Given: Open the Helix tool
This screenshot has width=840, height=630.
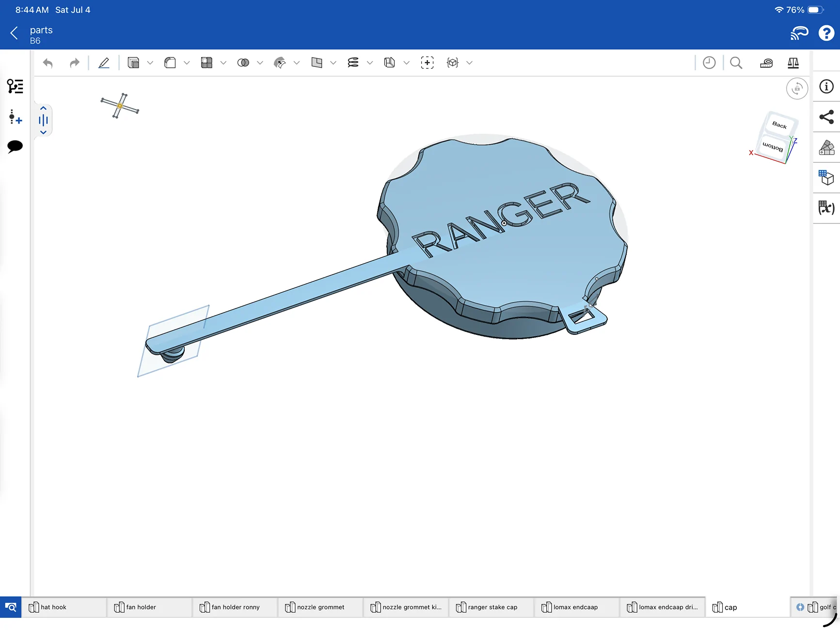Looking at the screenshot, I should [x=353, y=63].
